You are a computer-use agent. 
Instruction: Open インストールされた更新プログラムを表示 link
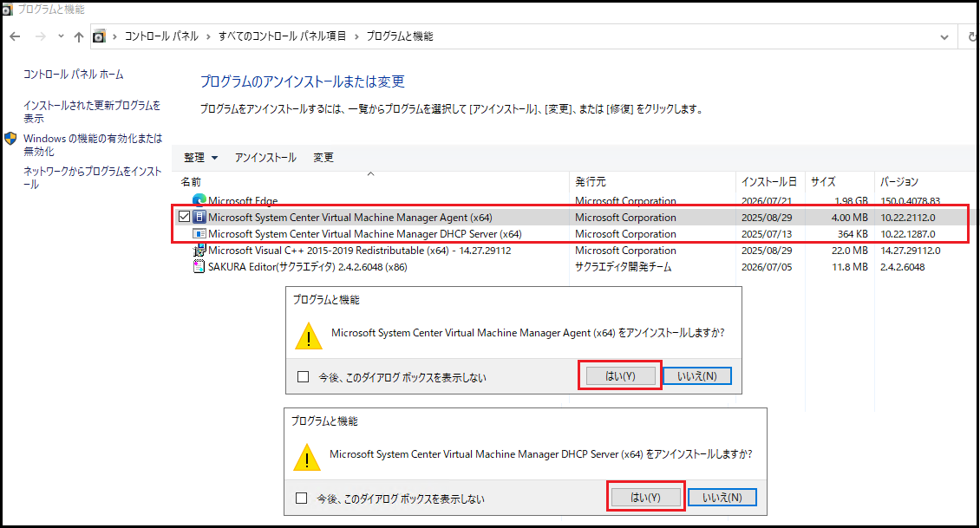point(92,112)
